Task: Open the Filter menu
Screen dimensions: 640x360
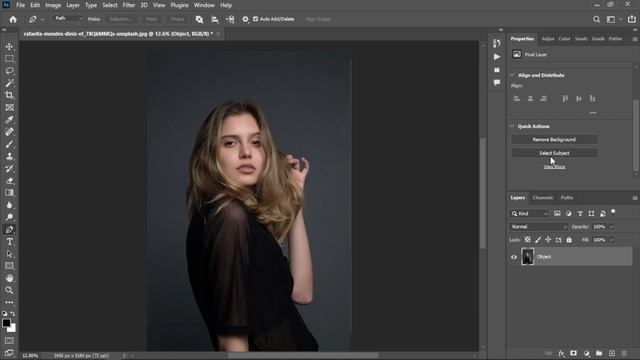Action: [x=129, y=5]
